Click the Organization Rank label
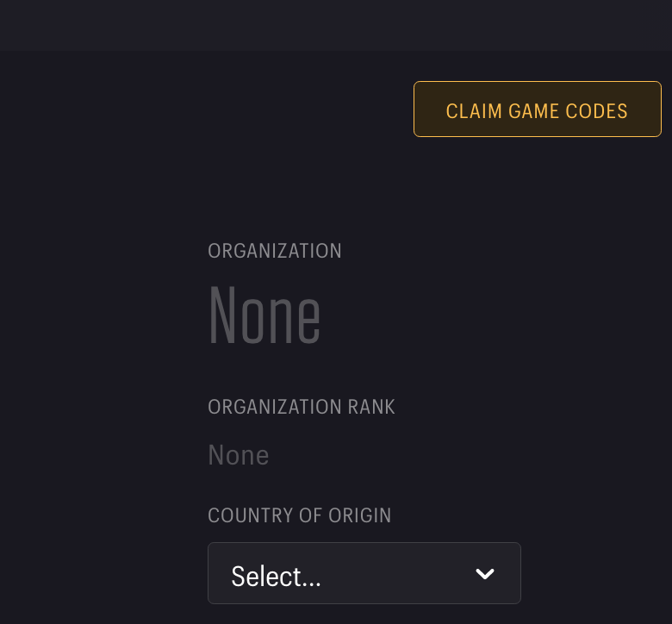This screenshot has height=624, width=672. [x=302, y=407]
